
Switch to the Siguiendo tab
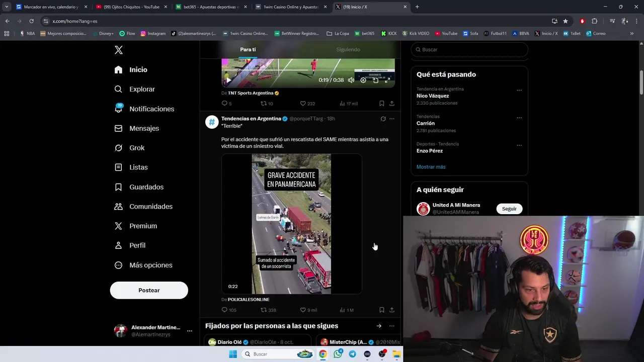(348, 49)
